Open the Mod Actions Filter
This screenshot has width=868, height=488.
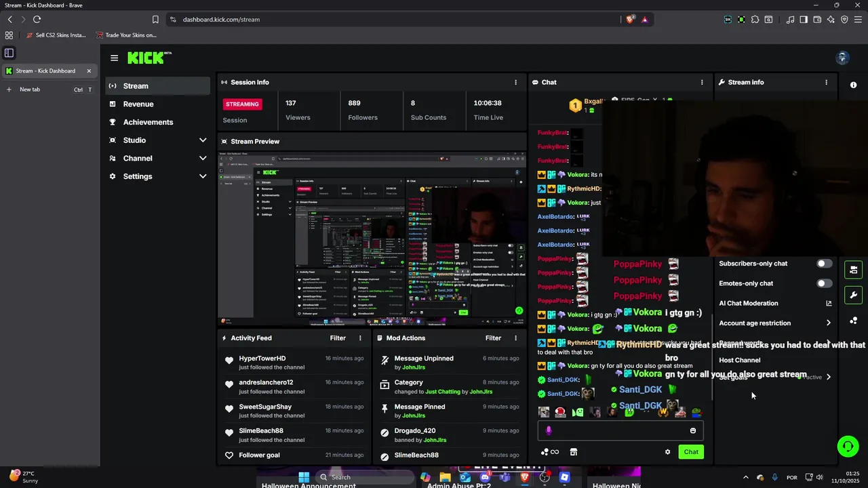point(493,338)
